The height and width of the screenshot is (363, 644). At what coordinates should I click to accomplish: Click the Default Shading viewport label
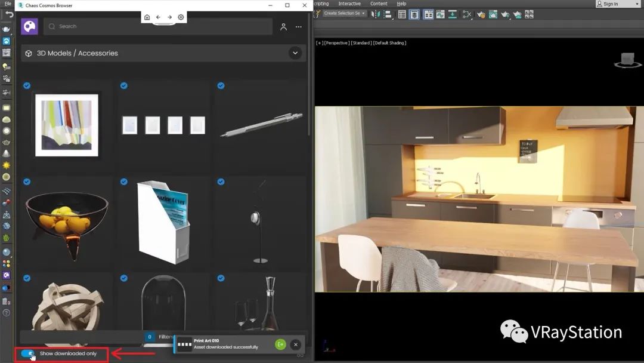389,43
